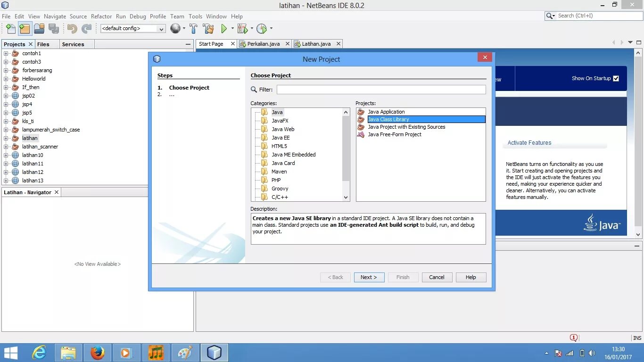This screenshot has height=362, width=644.
Task: Select the JavaFX category
Action: pos(280,121)
